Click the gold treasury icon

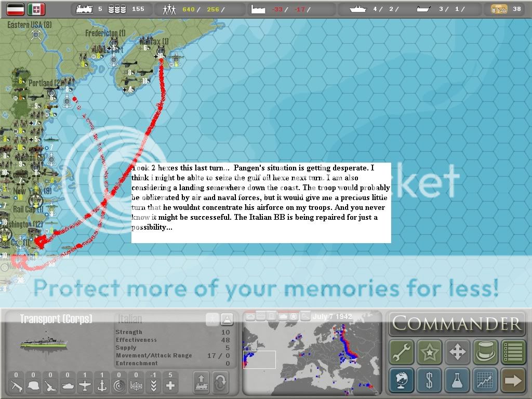pos(499,9)
